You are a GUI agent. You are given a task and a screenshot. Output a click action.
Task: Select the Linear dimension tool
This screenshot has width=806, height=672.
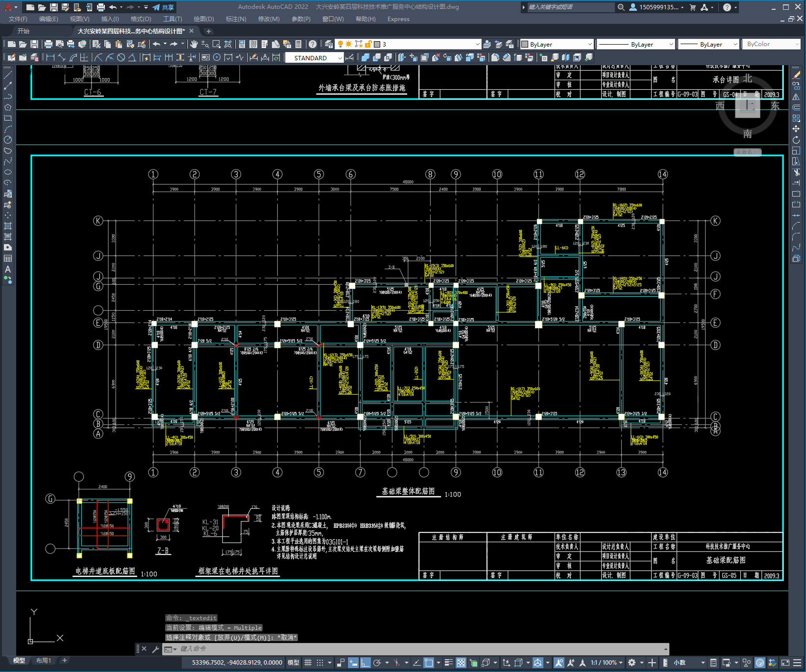pyautogui.click(x=50, y=57)
